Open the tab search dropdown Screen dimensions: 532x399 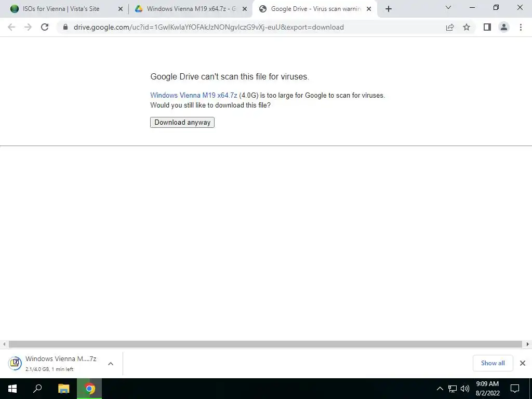click(x=448, y=7)
